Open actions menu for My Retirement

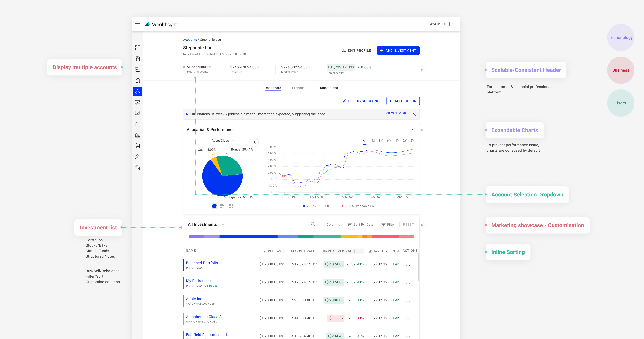[x=408, y=283]
